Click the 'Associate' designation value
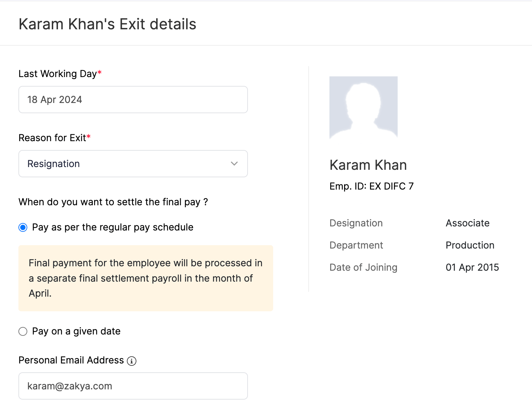 pyautogui.click(x=468, y=223)
